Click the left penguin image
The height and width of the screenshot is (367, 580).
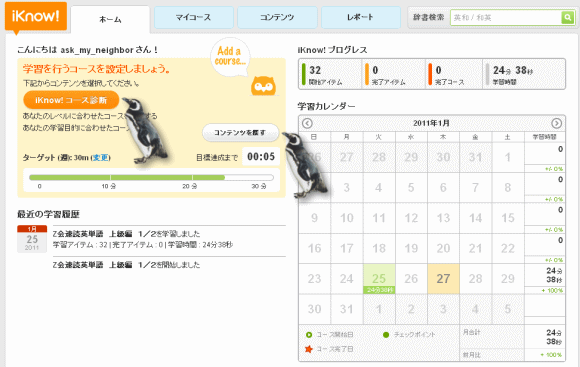point(144,130)
